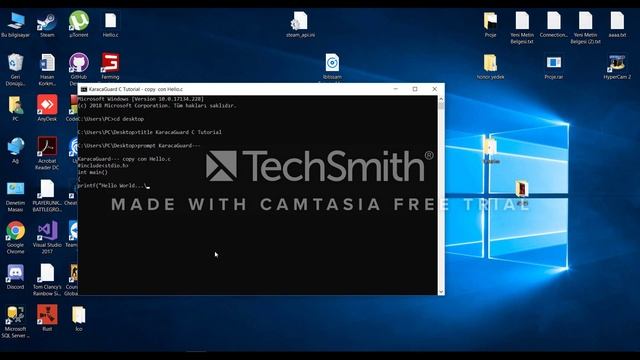Launch the Rust game shortcut
640x360 pixels.
point(47,318)
